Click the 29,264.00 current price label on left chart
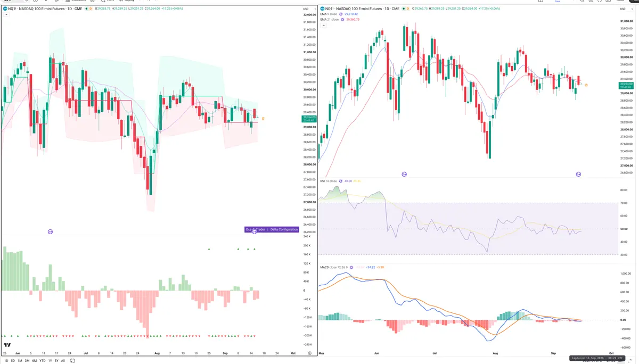Image resolution: width=639 pixels, height=364 pixels. click(309, 118)
